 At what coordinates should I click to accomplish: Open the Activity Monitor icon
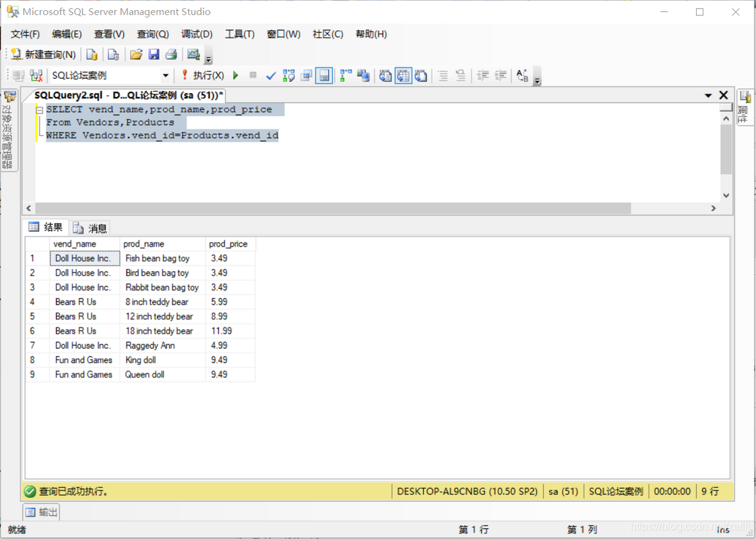tap(193, 55)
